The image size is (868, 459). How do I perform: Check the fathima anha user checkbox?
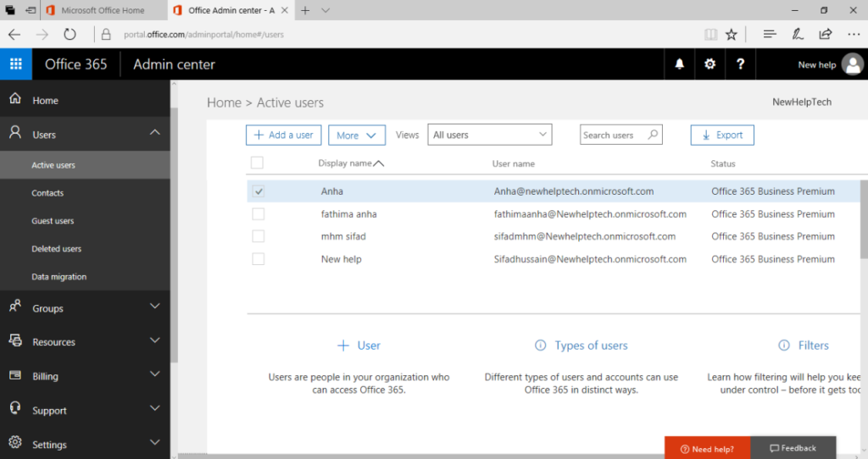tap(258, 214)
